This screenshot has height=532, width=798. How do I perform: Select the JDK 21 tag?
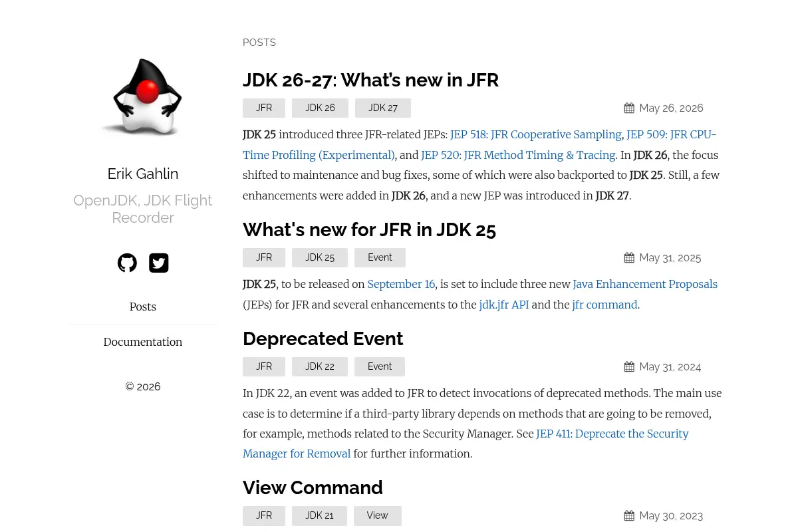[x=319, y=515]
